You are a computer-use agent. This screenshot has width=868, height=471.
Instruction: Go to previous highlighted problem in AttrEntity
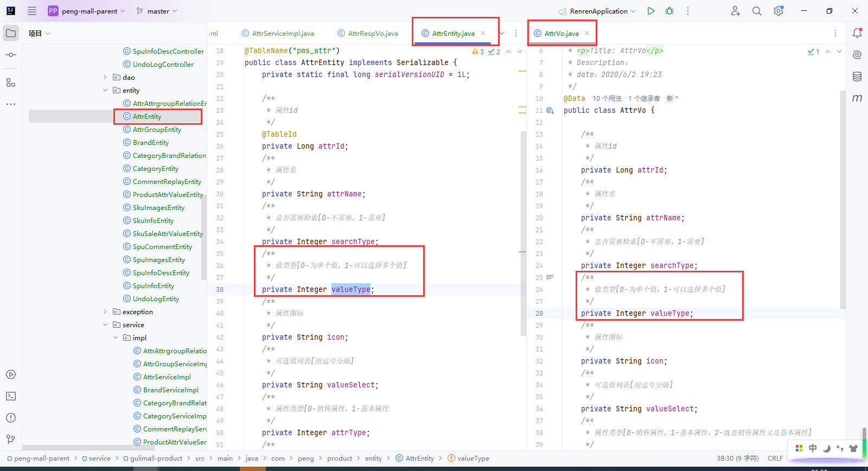tap(508, 52)
